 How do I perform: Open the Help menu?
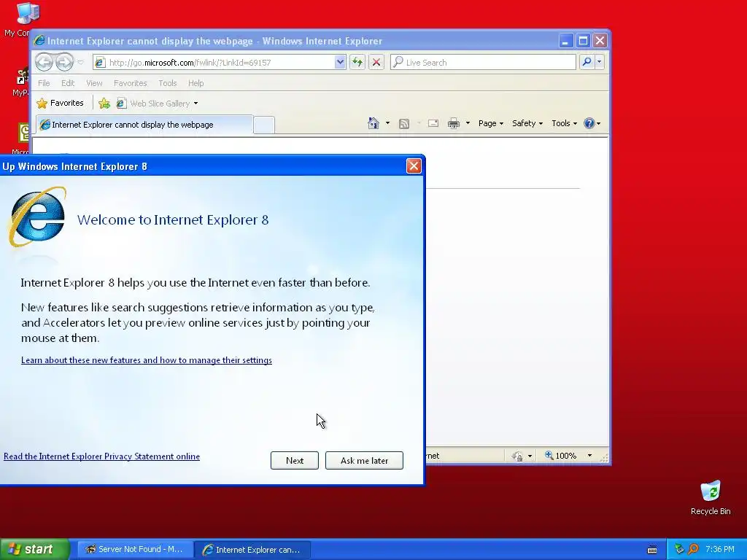196,83
